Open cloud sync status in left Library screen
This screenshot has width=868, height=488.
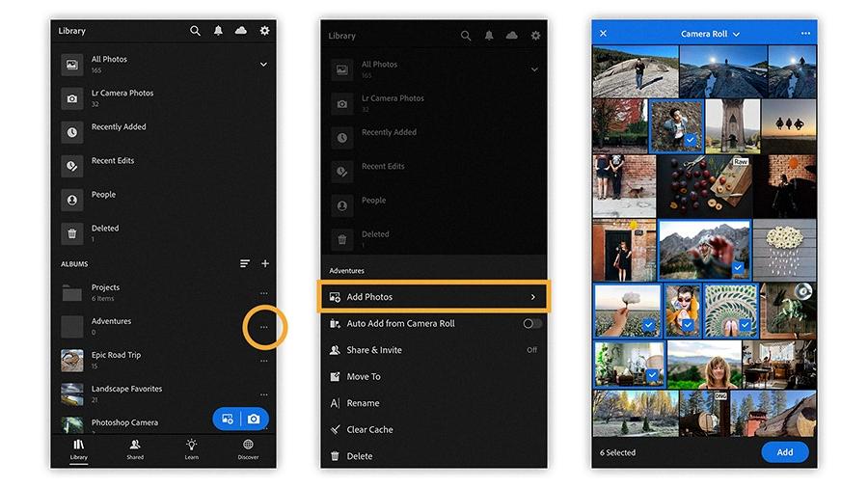[x=241, y=31]
